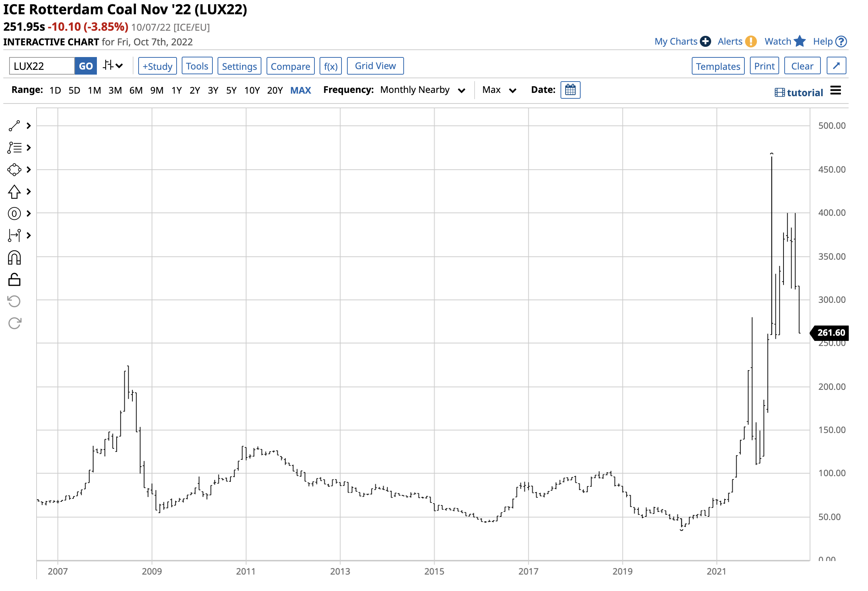The width and height of the screenshot is (868, 591).
Task: Select the price measure tool
Action: click(x=14, y=236)
